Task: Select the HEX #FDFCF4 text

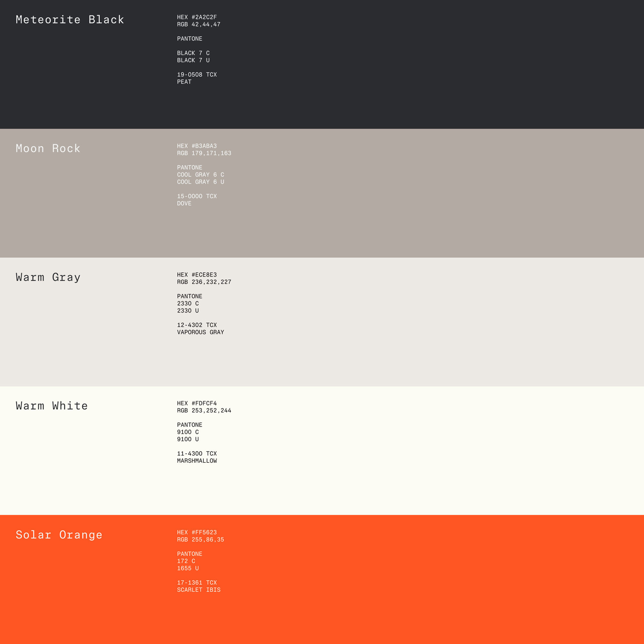Action: (197, 403)
